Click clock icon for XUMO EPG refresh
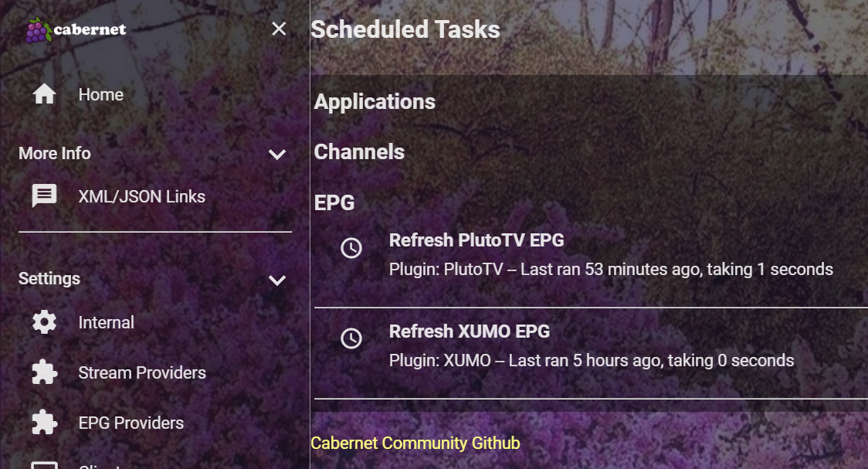This screenshot has height=469, width=868. tap(351, 338)
